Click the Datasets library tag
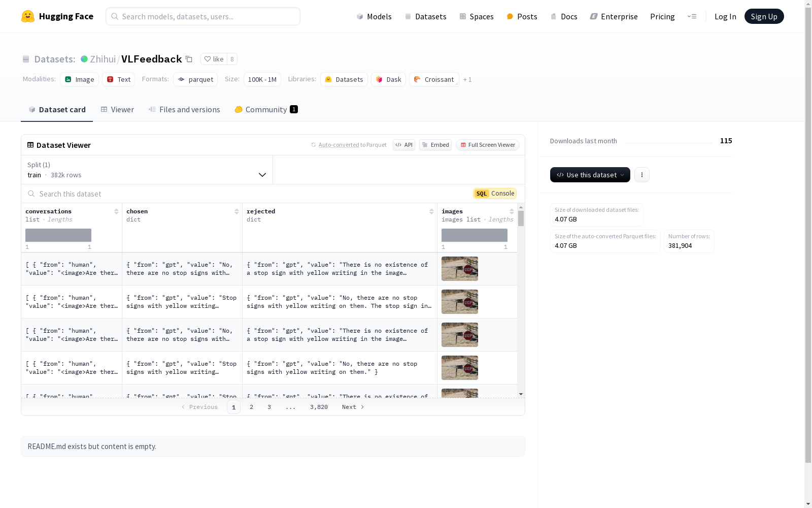 344,79
